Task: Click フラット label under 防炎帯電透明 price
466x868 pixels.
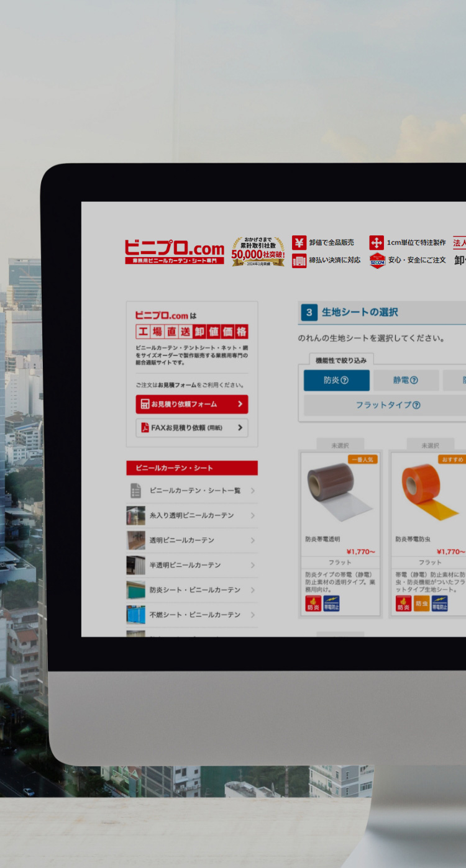Action: tap(340, 563)
